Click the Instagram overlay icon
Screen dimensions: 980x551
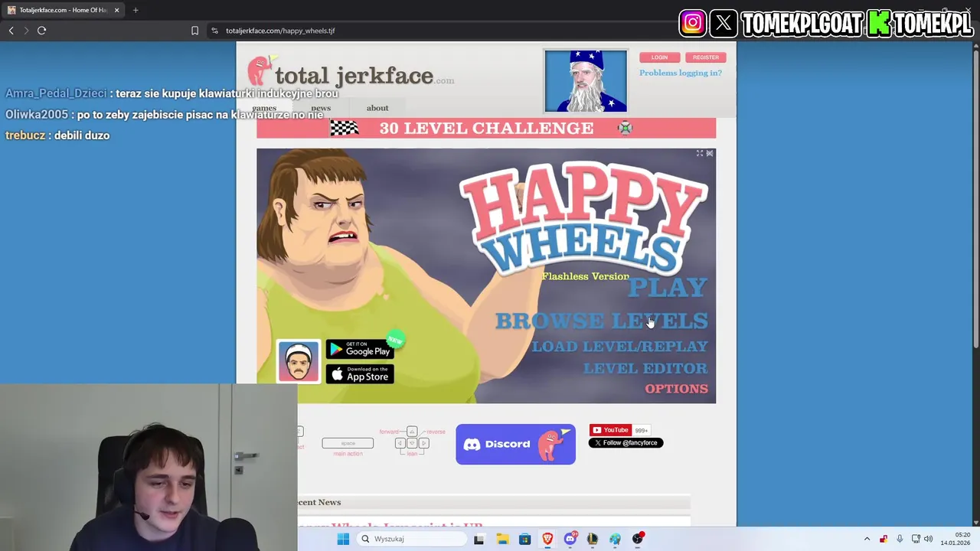pos(692,23)
